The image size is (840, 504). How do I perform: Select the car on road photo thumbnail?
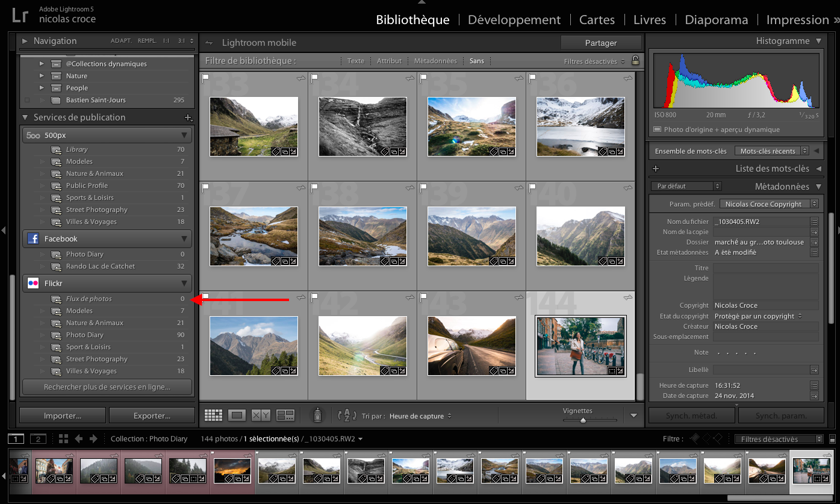pos(471,346)
